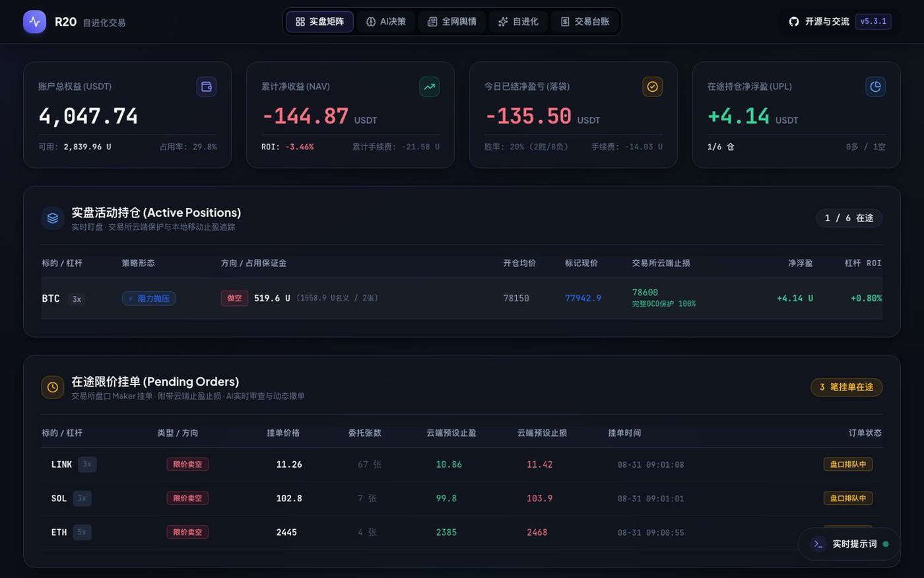Click the 阻力抛压 strategy tag on BTC
Viewport: 924px width, 578px height.
[149, 299]
